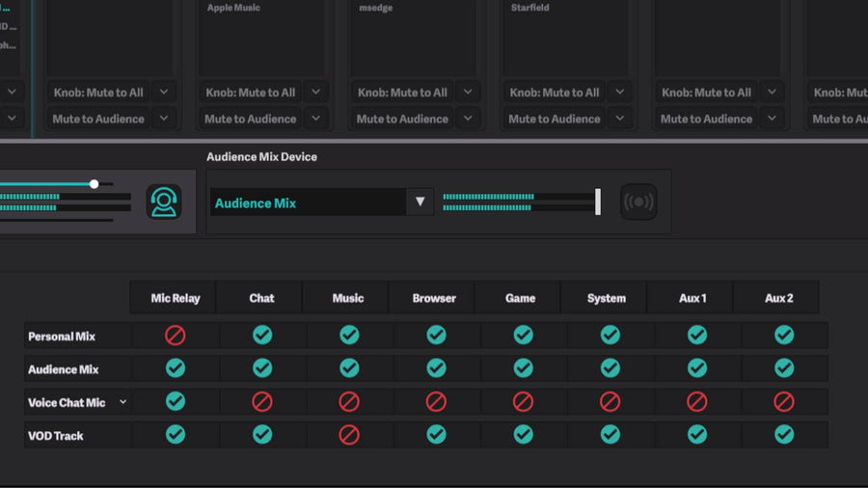Toggle Music in Personal Mix row

349,336
